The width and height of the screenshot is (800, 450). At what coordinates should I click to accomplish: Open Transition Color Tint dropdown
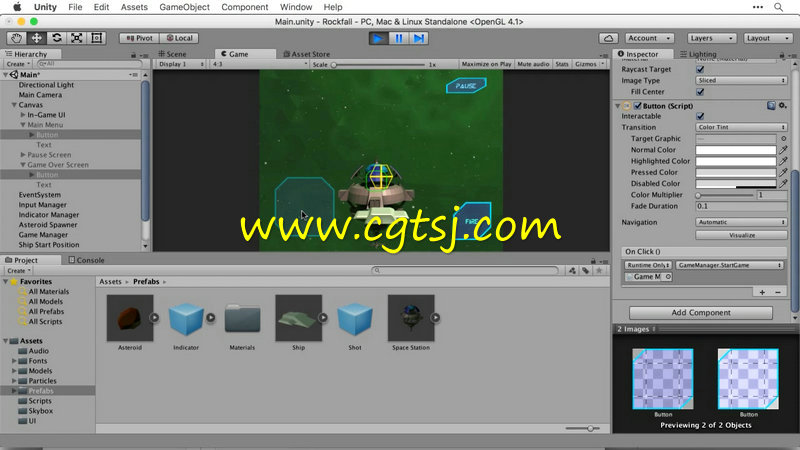pyautogui.click(x=741, y=128)
